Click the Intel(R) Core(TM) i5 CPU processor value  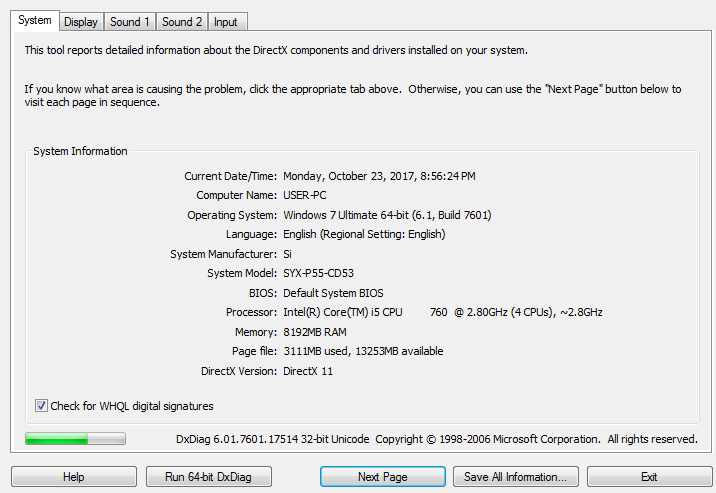click(x=442, y=312)
